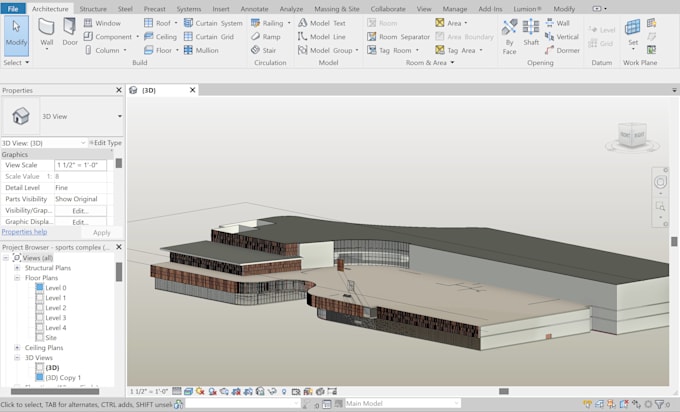Open the ViewCube in 3D view
680x412 pixels.
coord(632,137)
